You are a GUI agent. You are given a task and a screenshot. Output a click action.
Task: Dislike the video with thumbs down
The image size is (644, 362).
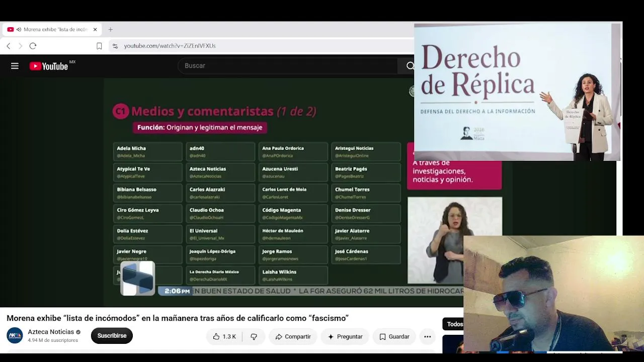[x=254, y=336]
